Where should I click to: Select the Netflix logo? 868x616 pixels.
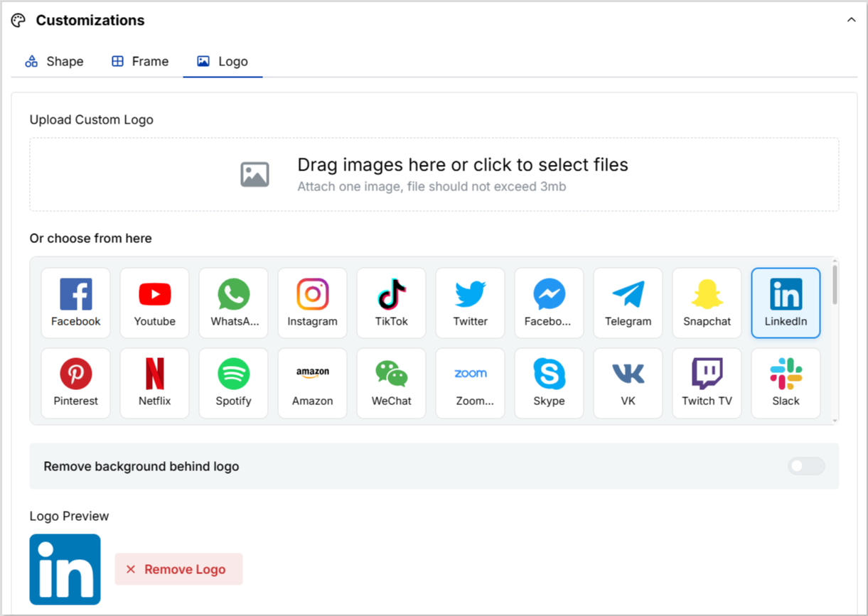tap(154, 383)
